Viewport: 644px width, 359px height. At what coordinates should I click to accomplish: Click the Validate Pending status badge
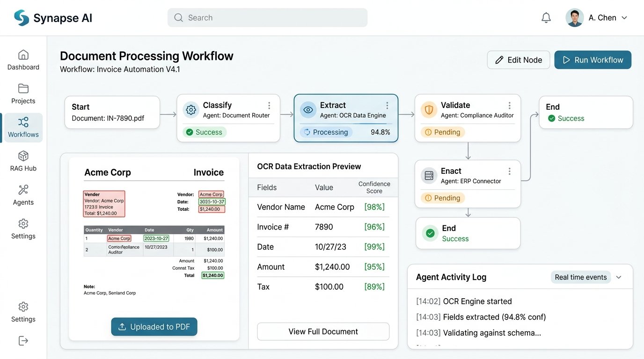point(443,132)
